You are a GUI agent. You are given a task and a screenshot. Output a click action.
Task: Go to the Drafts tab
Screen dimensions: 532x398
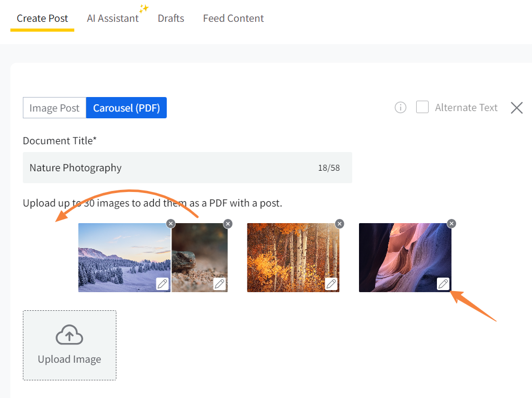[x=171, y=18]
